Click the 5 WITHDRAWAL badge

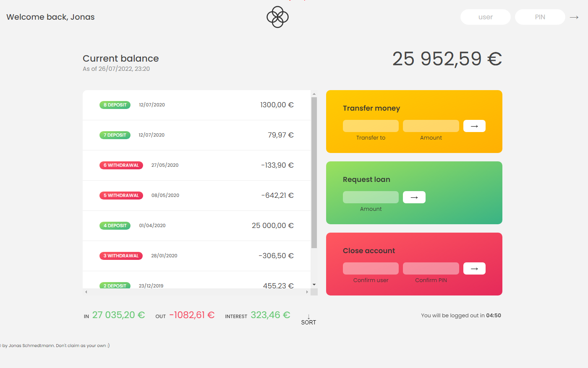tap(121, 195)
